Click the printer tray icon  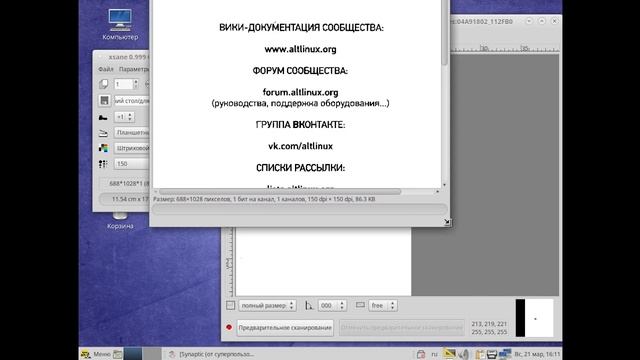click(492, 354)
